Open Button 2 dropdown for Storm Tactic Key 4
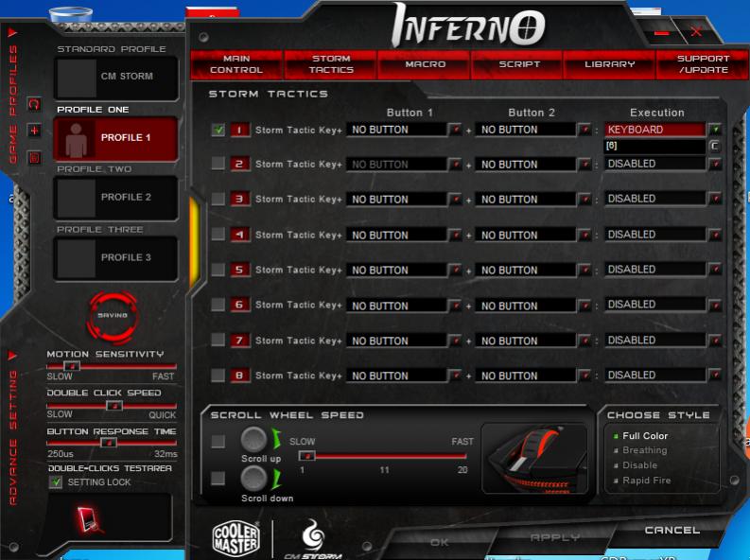750x560 pixels. coord(584,235)
